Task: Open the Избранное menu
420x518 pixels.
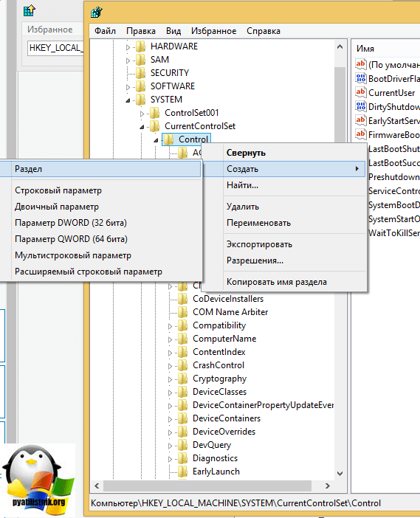Action: [213, 31]
